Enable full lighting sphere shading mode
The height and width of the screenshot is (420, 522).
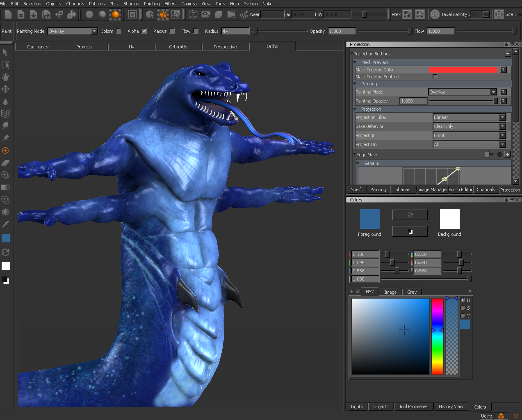tap(115, 14)
